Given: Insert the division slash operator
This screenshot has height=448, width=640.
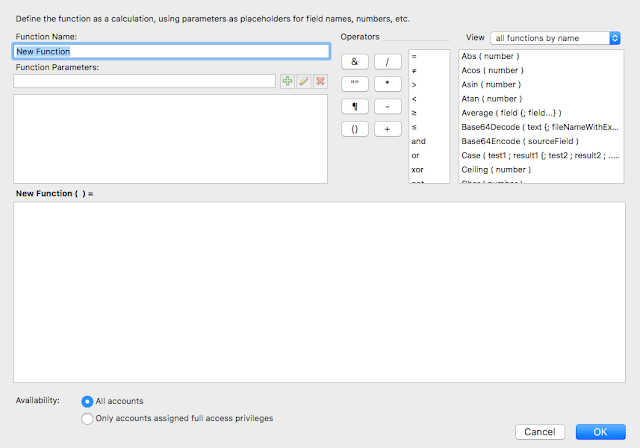Looking at the screenshot, I should [388, 62].
